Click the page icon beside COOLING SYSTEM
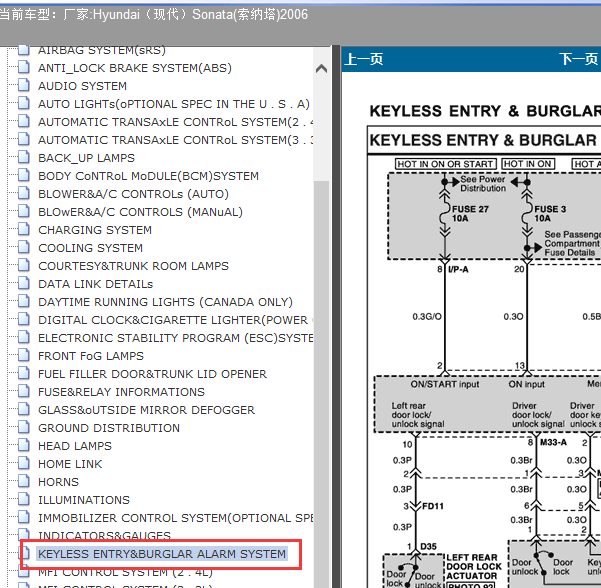 24,247
